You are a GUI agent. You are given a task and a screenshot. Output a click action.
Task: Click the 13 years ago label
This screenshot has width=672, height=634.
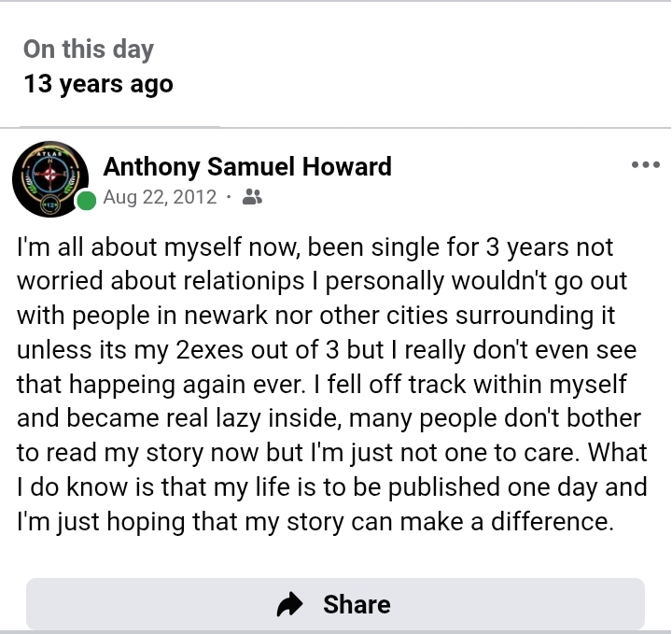[x=98, y=84]
